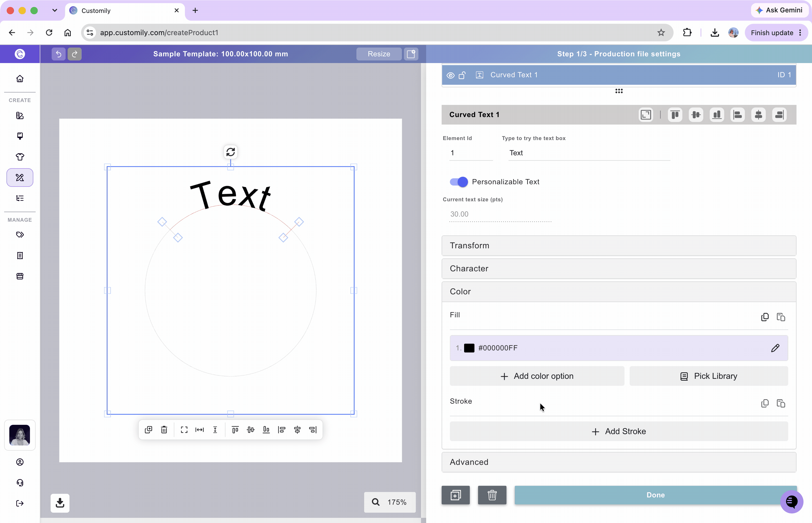Click the Resize button
Image resolution: width=812 pixels, height=523 pixels.
pos(379,54)
